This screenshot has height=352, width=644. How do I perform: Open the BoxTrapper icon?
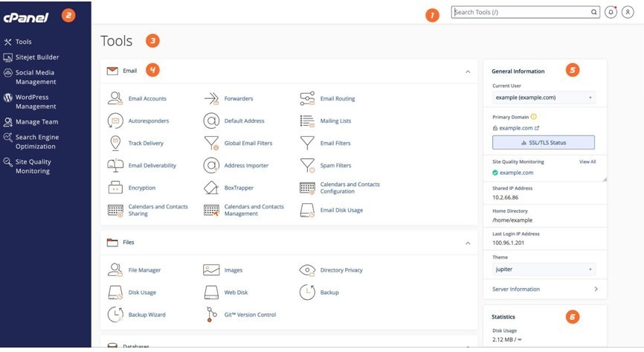pos(211,188)
